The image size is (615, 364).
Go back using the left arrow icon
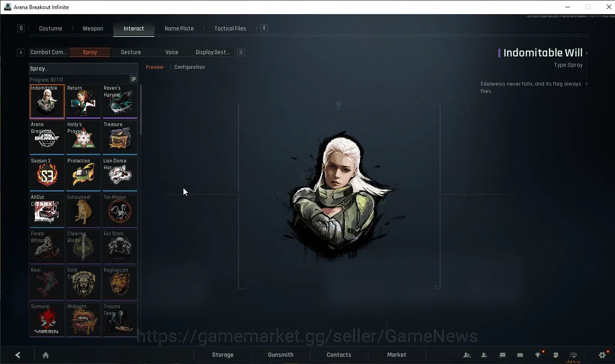[x=18, y=355]
